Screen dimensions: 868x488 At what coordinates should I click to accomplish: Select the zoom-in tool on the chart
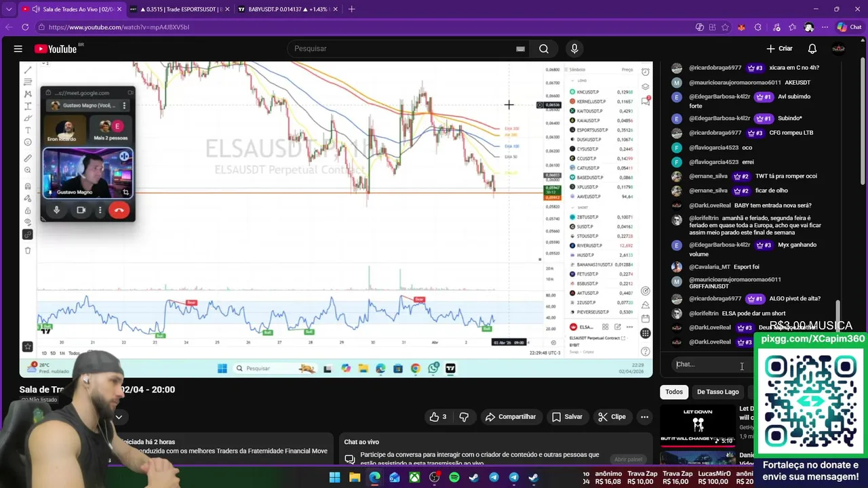pyautogui.click(x=28, y=170)
